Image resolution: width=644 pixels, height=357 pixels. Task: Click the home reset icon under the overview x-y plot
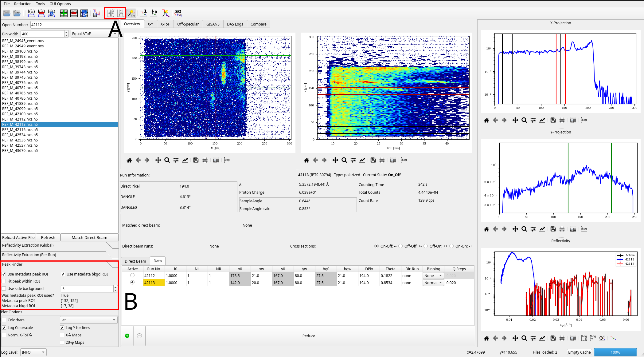click(129, 160)
